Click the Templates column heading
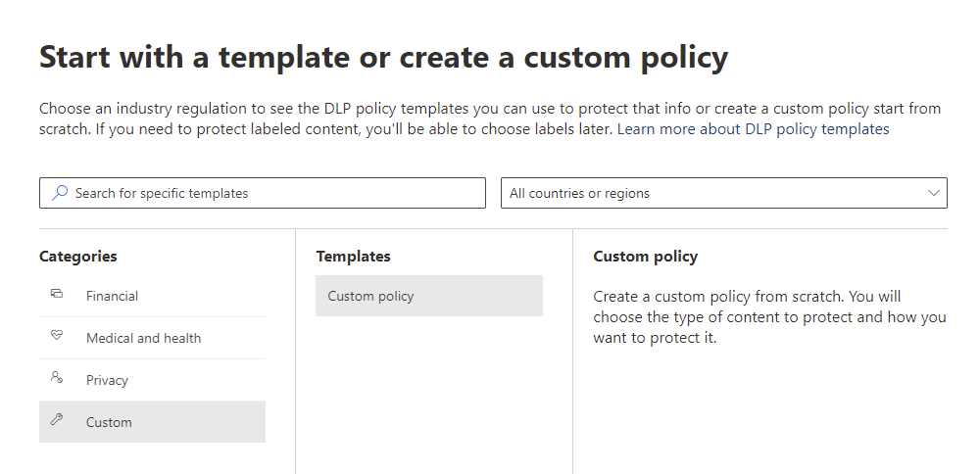The width and height of the screenshot is (980, 474). click(x=353, y=257)
